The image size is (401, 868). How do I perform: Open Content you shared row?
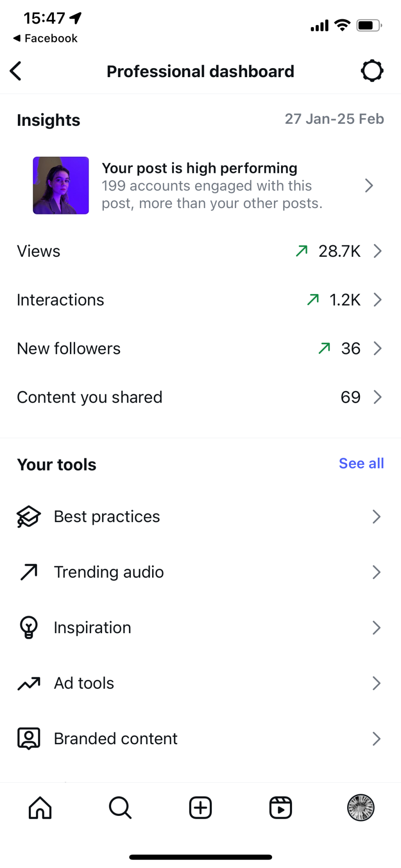click(200, 397)
